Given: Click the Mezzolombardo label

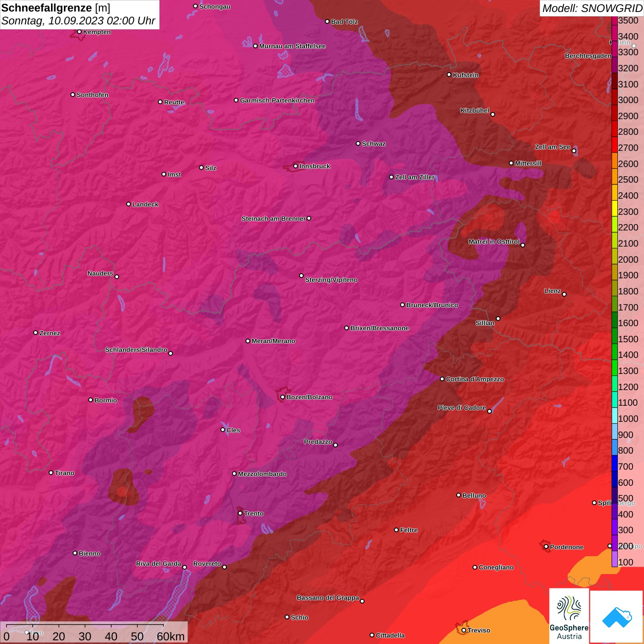Looking at the screenshot, I should click(262, 474).
